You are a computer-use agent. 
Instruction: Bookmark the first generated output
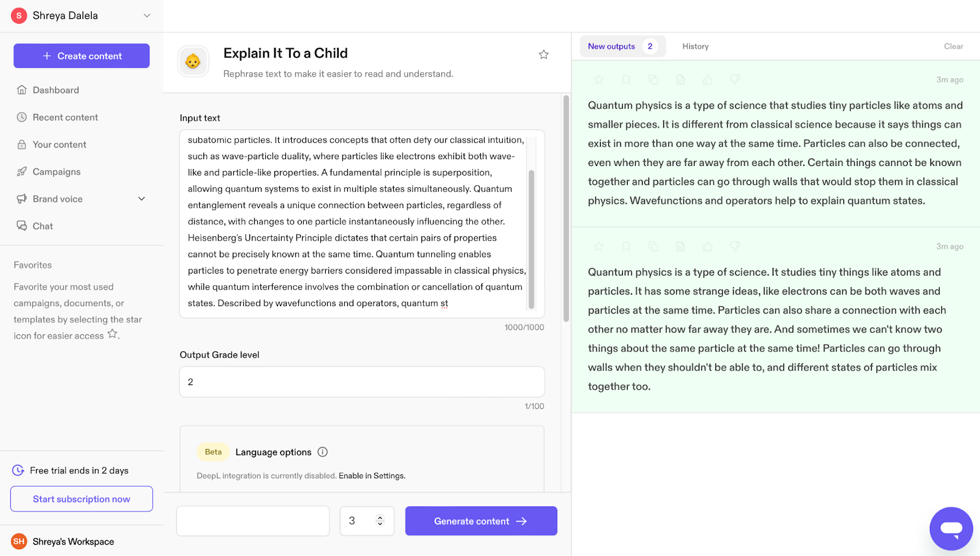point(626,80)
